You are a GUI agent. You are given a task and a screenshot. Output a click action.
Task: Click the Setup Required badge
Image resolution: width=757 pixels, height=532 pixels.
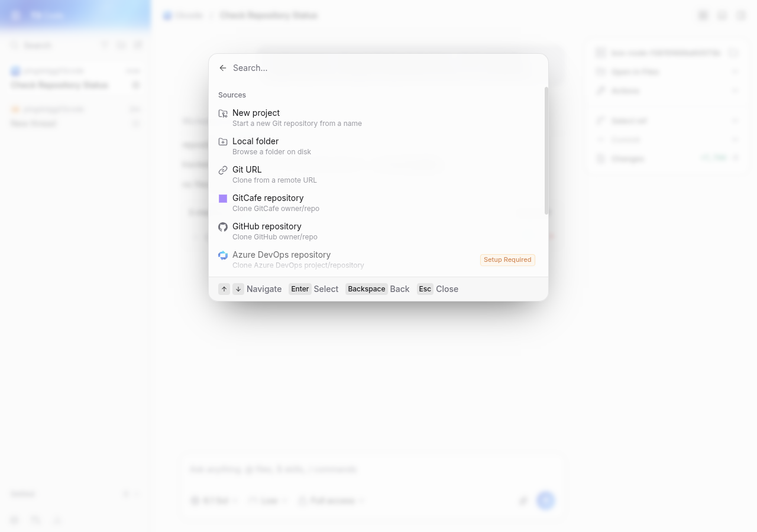507,260
